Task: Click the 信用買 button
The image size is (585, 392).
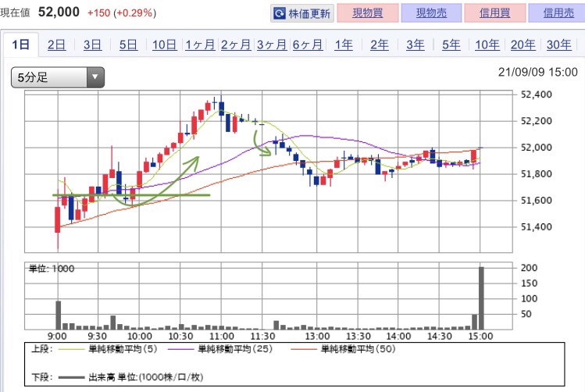Action: 494,13
